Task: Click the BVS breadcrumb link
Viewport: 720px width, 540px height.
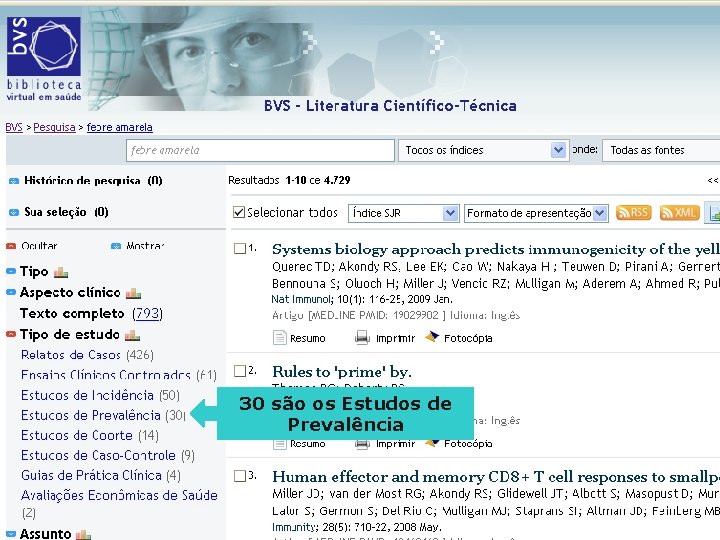Action: point(14,127)
